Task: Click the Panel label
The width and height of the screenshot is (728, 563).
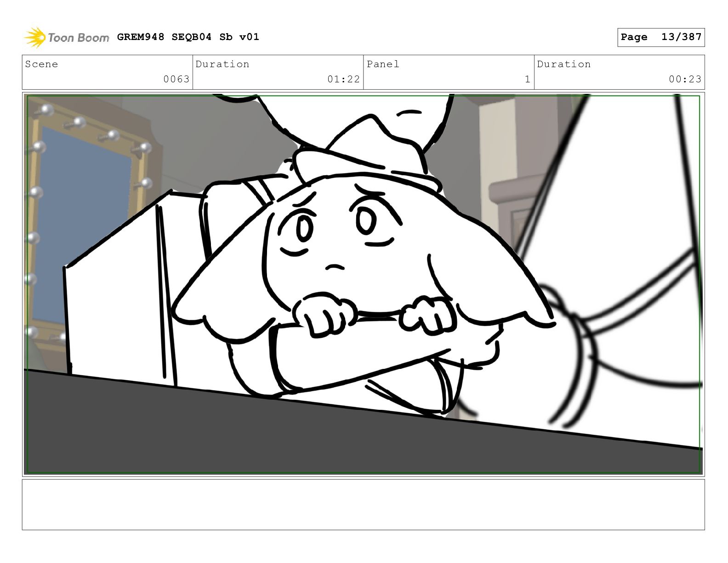Action: (383, 64)
